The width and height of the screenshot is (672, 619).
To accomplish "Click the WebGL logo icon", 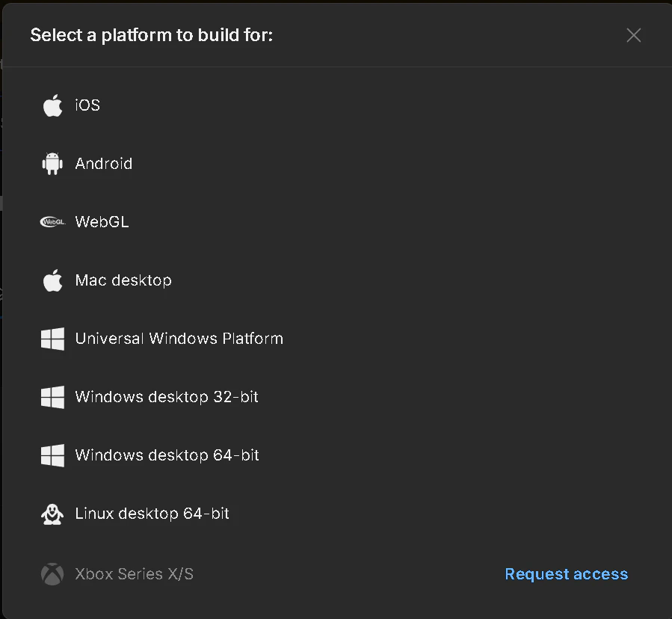I will (53, 222).
